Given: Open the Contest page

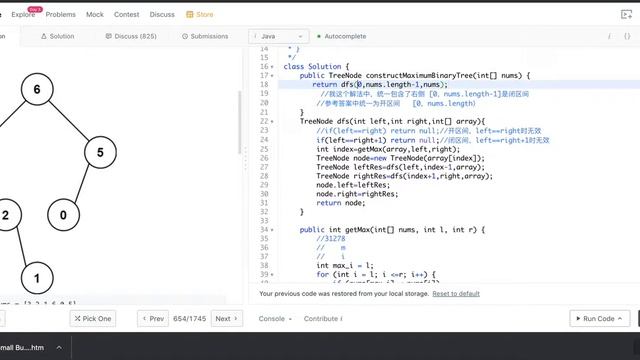Looking at the screenshot, I should (x=127, y=14).
